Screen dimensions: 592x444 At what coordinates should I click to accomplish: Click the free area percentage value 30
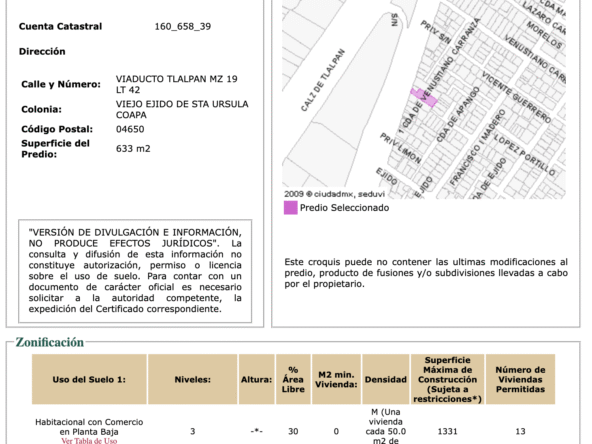click(293, 431)
